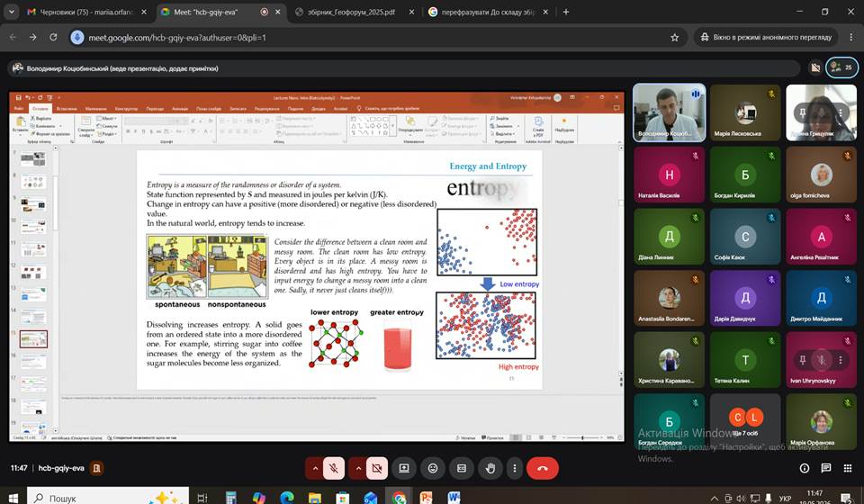
Task: Unmute the microphone in Meet
Action: click(x=333, y=468)
